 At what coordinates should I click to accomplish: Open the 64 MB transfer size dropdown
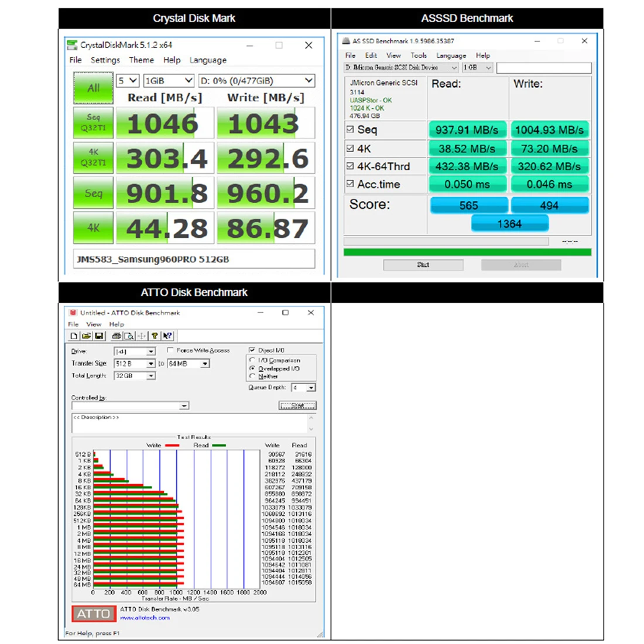[x=189, y=364]
